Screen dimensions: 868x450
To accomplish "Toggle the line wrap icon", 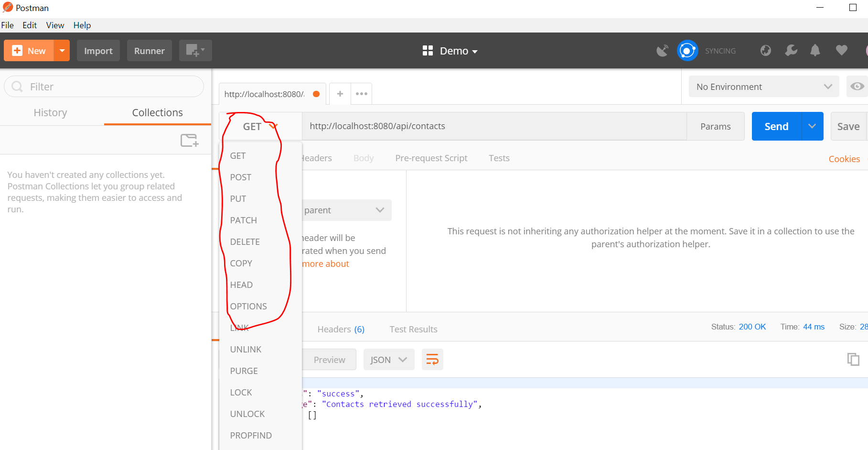I will click(x=432, y=360).
